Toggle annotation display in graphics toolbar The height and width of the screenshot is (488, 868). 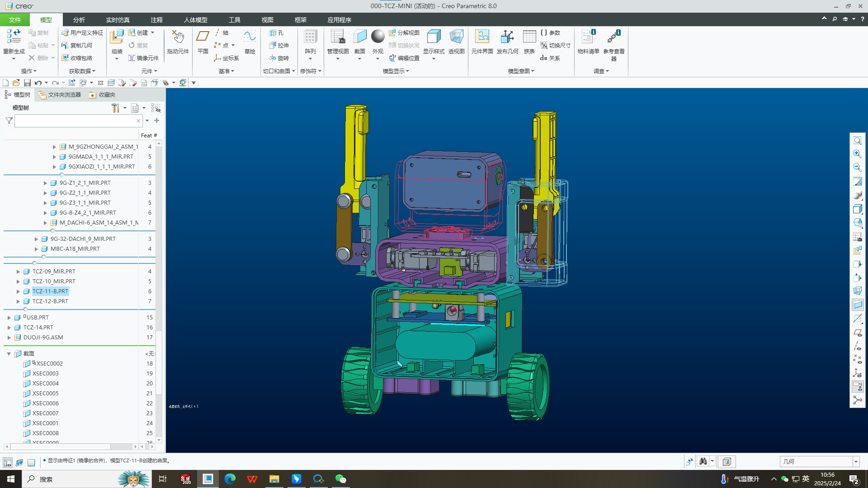[857, 387]
